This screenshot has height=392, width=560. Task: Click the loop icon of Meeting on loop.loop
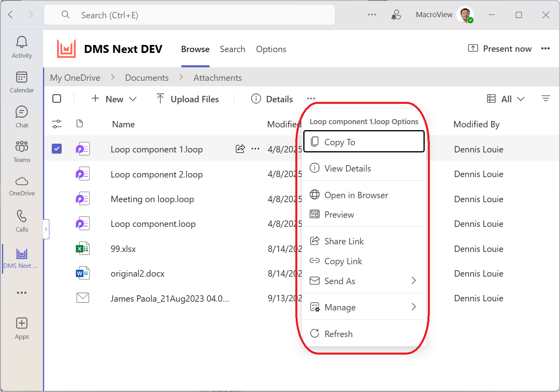coord(83,199)
